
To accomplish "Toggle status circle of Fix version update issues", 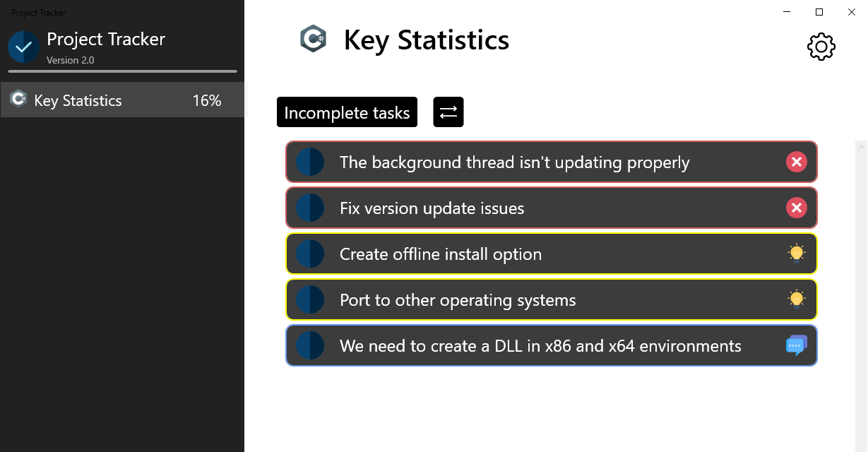I will click(x=310, y=208).
